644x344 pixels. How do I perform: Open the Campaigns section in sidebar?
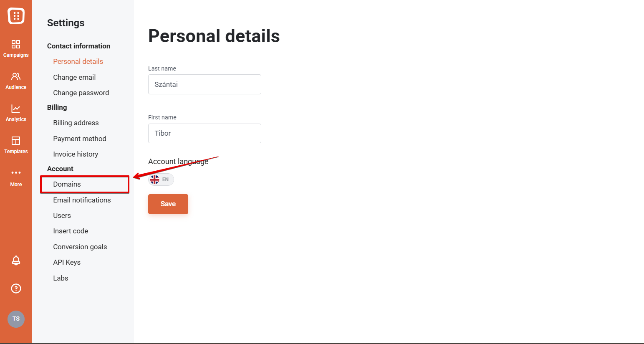pyautogui.click(x=16, y=47)
